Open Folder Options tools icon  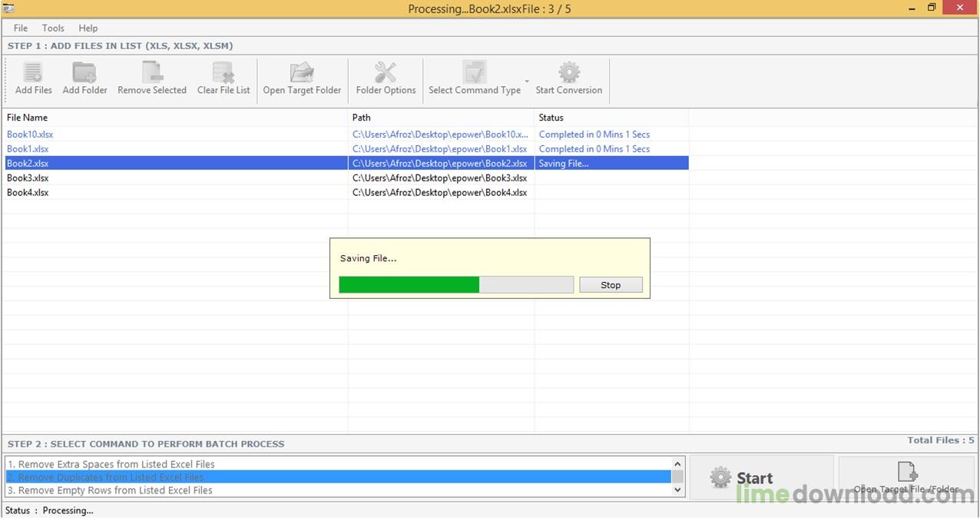click(x=386, y=73)
